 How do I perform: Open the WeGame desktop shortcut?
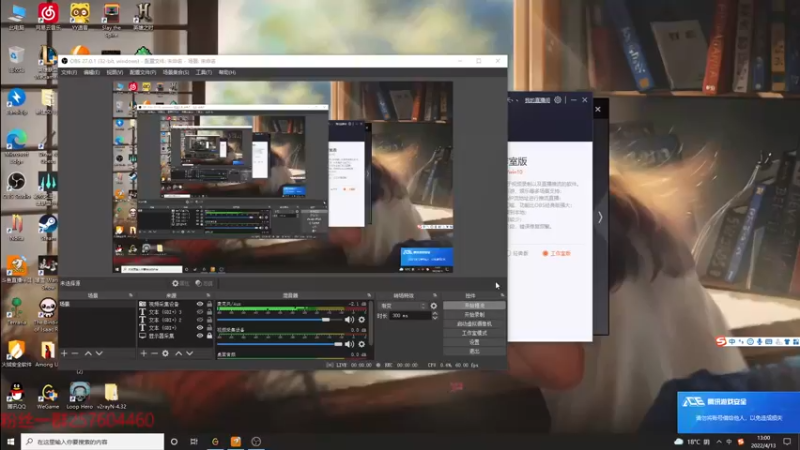click(48, 396)
